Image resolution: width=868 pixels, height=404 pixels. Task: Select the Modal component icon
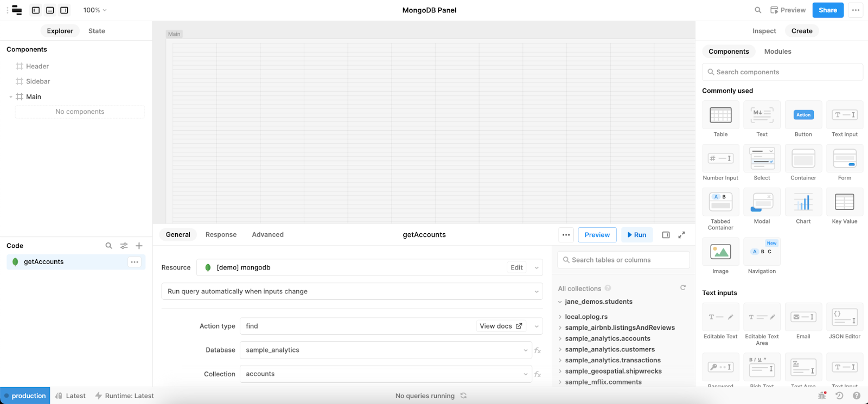pos(762,202)
